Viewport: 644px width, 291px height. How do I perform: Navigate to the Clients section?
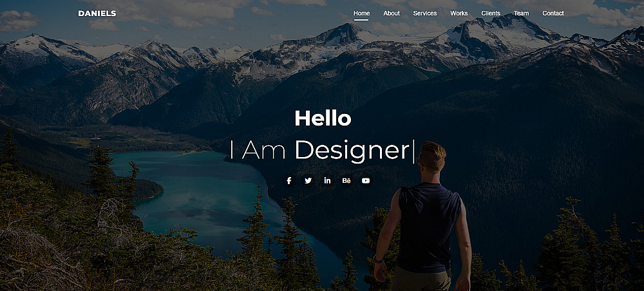(491, 13)
